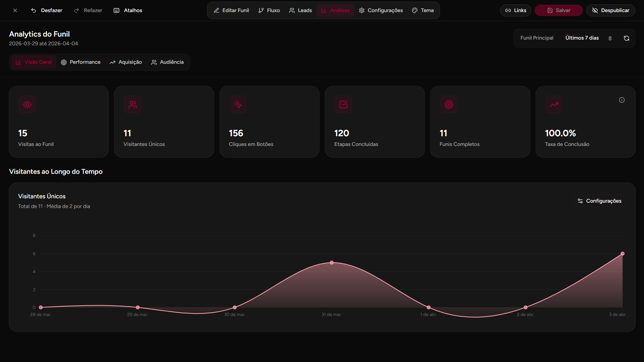Click the refresh icon next to date range

(626, 38)
